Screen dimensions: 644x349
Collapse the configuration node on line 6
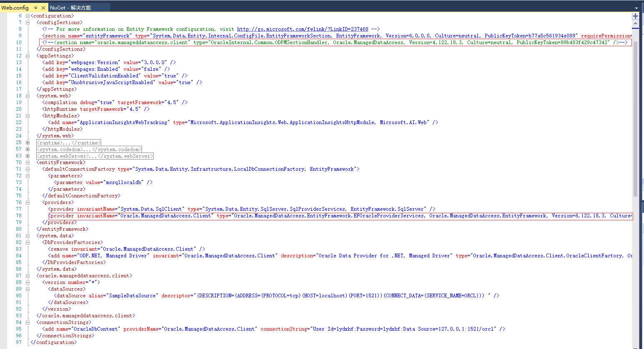click(27, 16)
